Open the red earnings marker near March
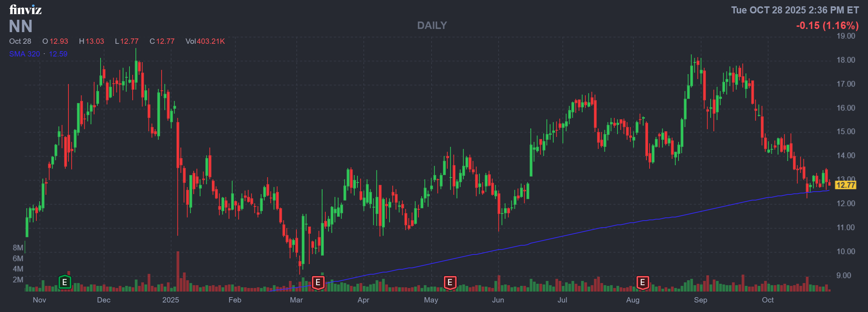The width and height of the screenshot is (868, 312). click(318, 282)
